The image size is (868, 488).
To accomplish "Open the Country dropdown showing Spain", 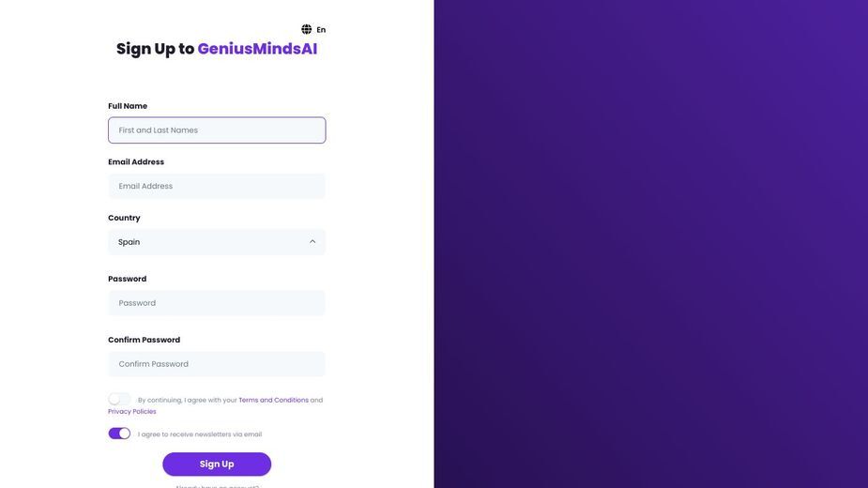I will coord(217,242).
